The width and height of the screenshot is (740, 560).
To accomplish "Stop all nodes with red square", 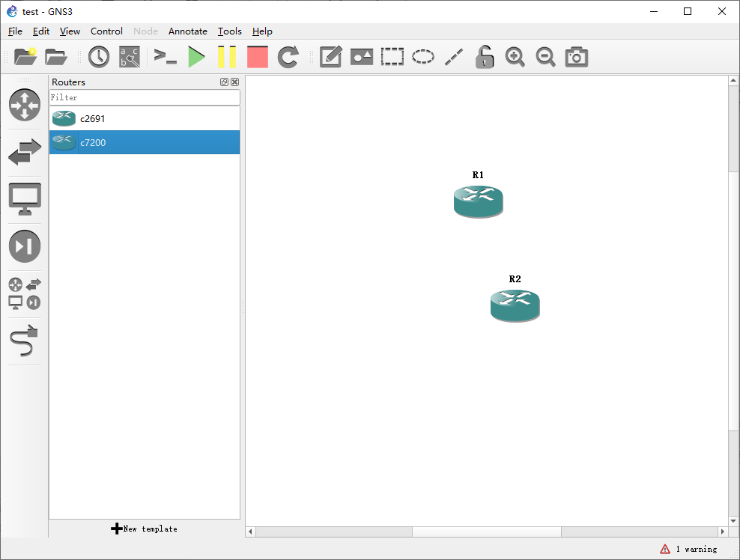I will pyautogui.click(x=258, y=57).
